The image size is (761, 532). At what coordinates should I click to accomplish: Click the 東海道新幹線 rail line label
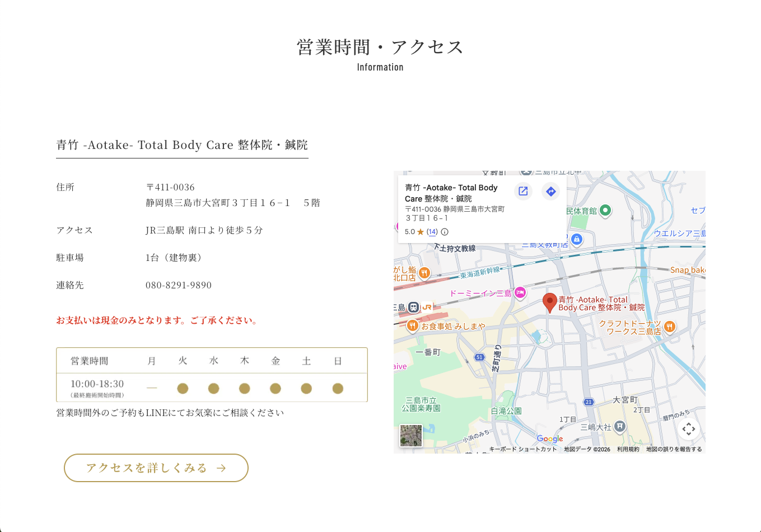click(x=480, y=273)
